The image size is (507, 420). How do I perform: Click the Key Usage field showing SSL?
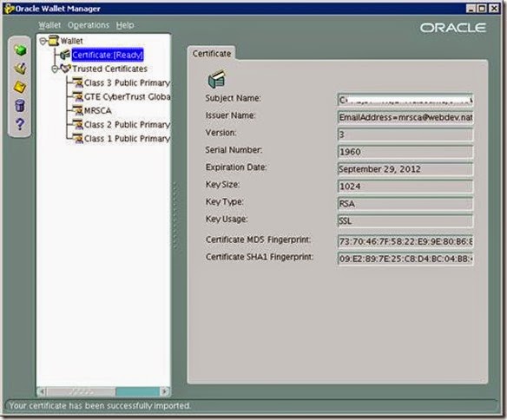point(405,221)
